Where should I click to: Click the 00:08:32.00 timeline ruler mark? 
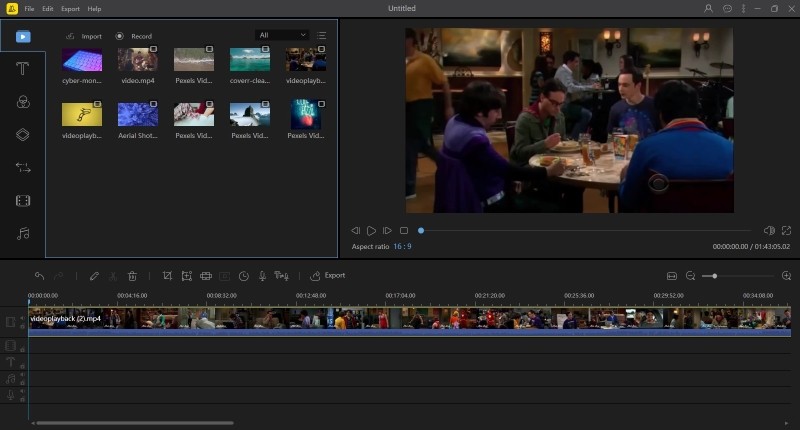[x=221, y=295]
